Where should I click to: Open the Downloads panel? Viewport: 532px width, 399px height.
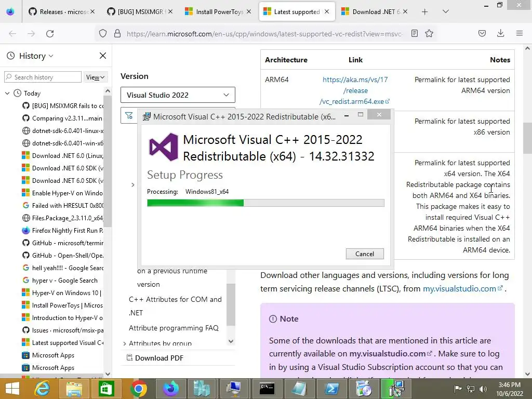(500, 33)
